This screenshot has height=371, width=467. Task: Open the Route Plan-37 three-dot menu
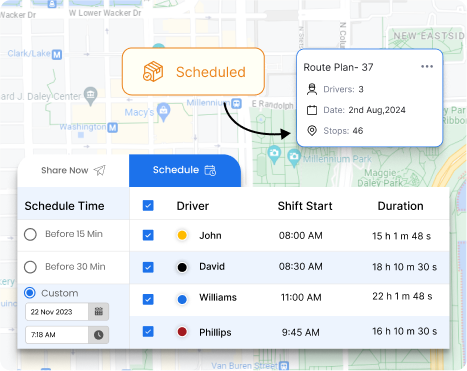pos(427,67)
